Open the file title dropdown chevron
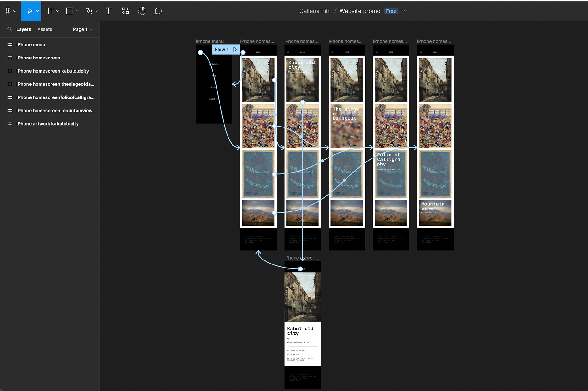Screen dimensions: 588x391 click(405, 11)
